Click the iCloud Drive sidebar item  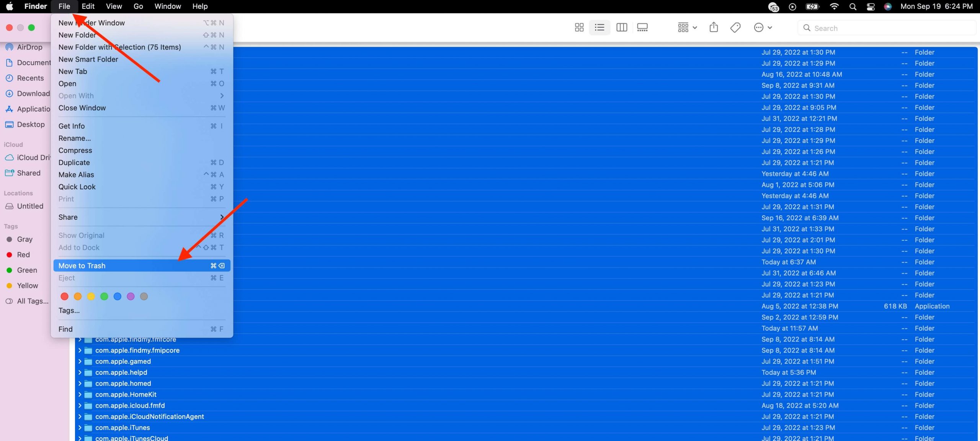coord(29,157)
